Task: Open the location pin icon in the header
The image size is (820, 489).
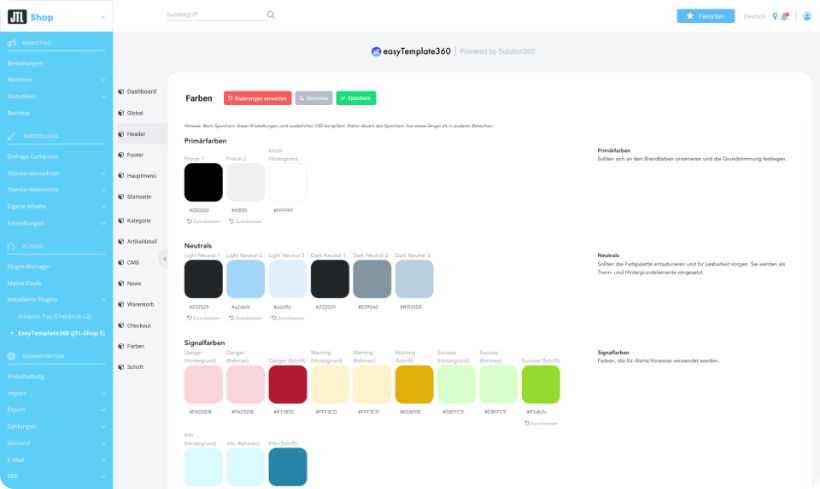Action: [x=775, y=16]
